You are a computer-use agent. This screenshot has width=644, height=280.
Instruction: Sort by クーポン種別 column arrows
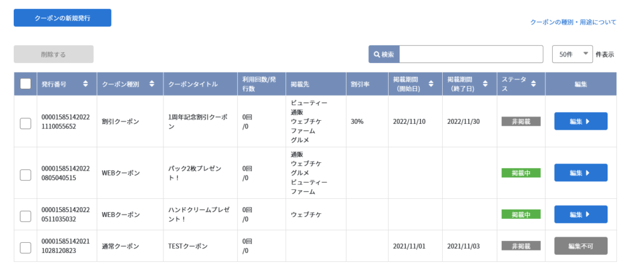pos(152,84)
